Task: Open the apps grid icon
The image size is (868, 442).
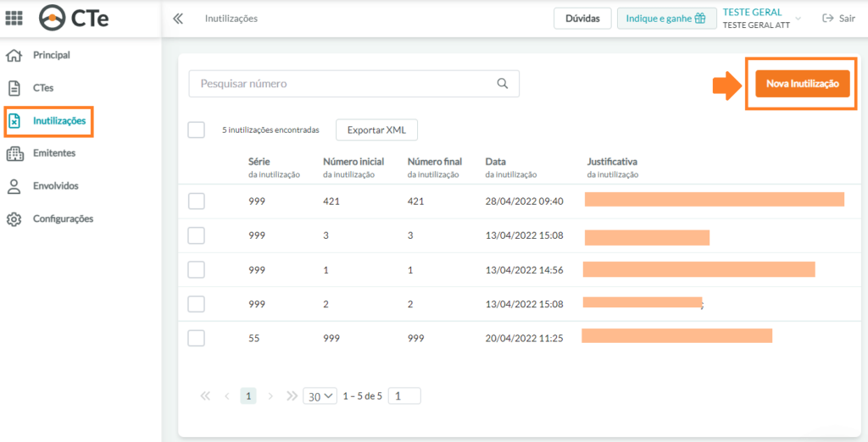Action: click(x=14, y=19)
